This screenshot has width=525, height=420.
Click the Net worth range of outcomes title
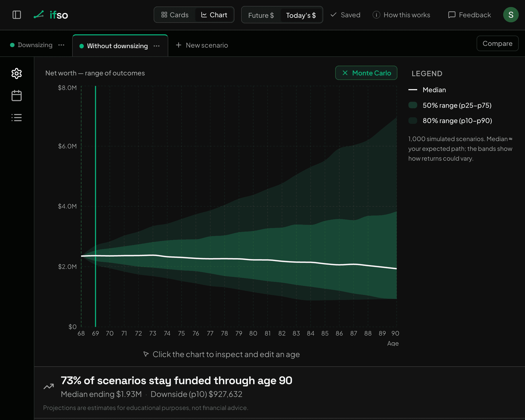95,73
